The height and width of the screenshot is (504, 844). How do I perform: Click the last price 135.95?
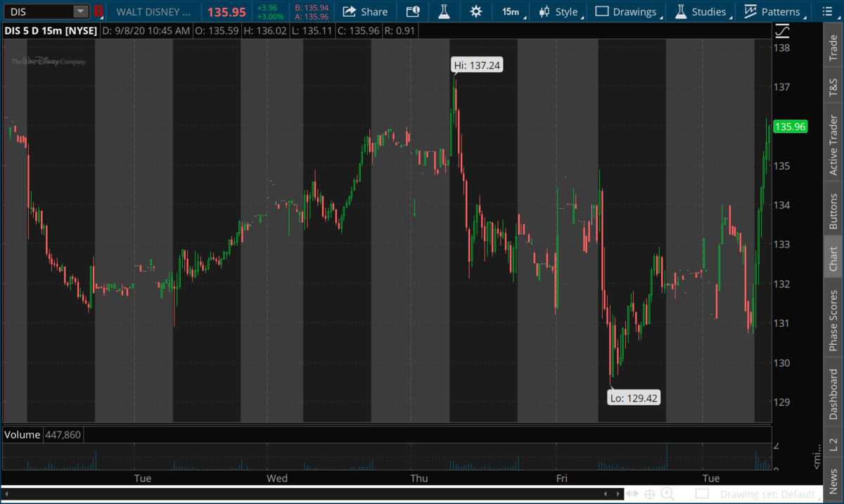point(226,12)
